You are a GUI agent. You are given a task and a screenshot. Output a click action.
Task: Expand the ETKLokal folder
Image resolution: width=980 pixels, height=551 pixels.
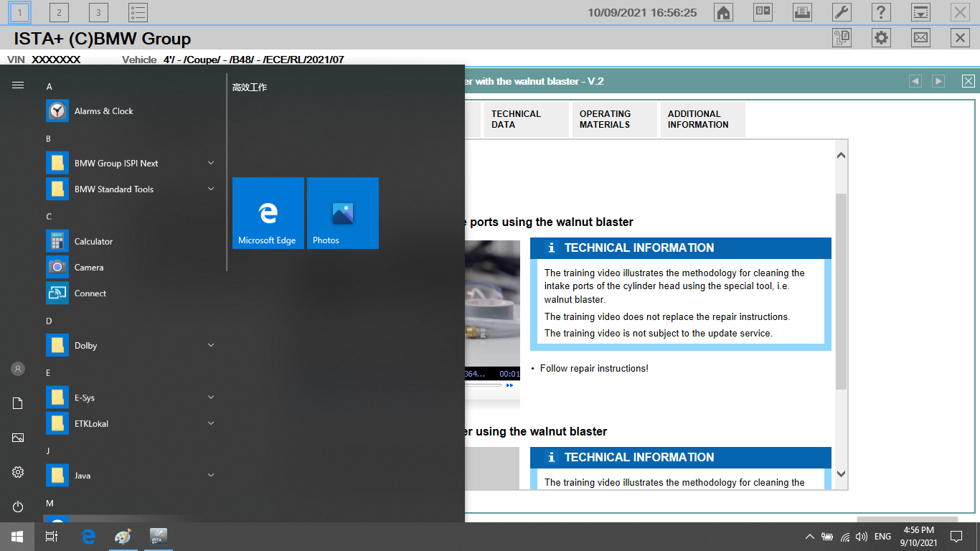click(x=131, y=424)
